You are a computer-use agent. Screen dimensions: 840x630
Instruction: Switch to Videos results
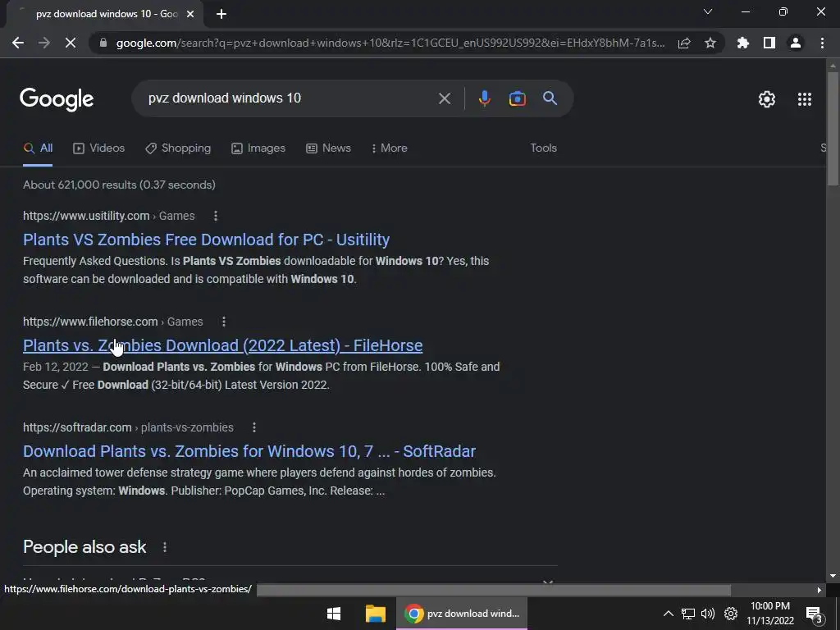(x=98, y=148)
